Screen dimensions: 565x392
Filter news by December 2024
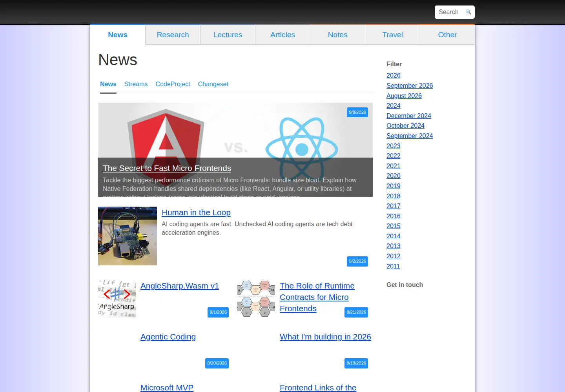click(x=409, y=116)
